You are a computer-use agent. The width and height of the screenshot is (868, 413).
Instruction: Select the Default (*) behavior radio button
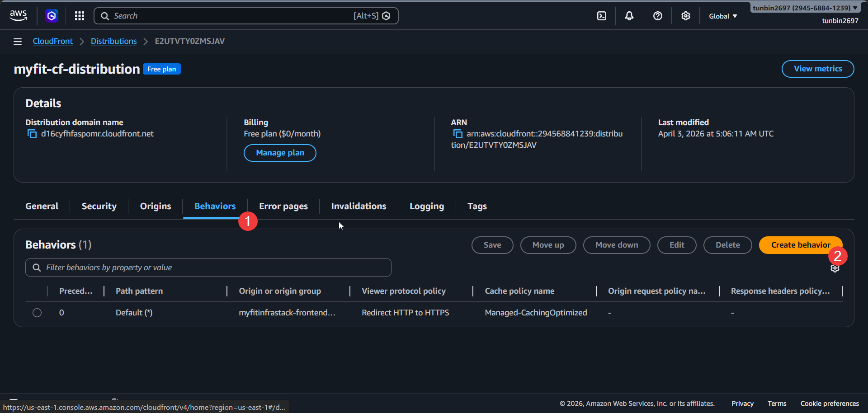point(37,312)
